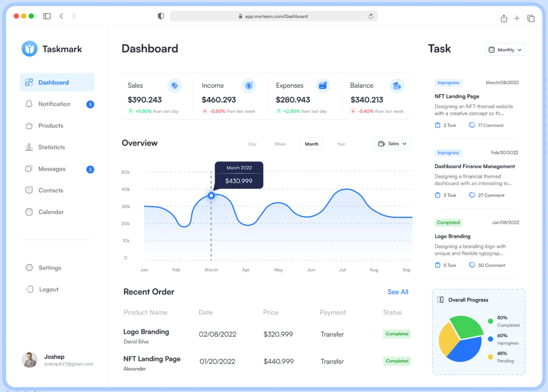Click the browser address bar
The image size is (548, 392).
(x=274, y=16)
